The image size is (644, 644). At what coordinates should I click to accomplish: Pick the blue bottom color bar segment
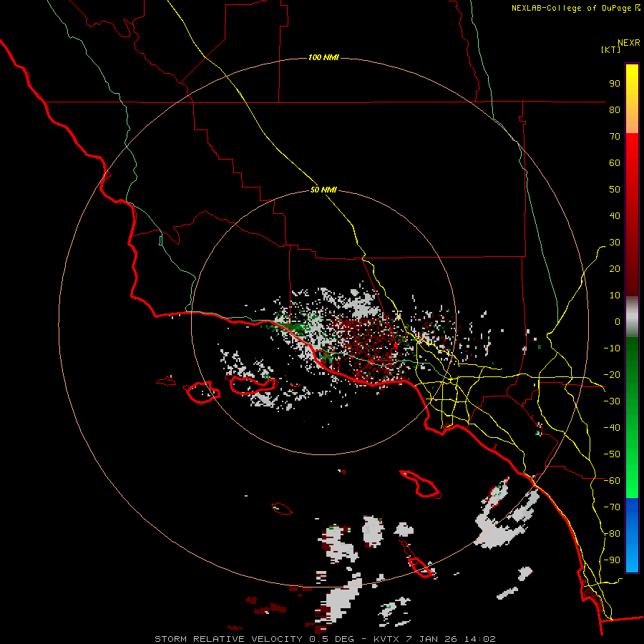[632, 535]
